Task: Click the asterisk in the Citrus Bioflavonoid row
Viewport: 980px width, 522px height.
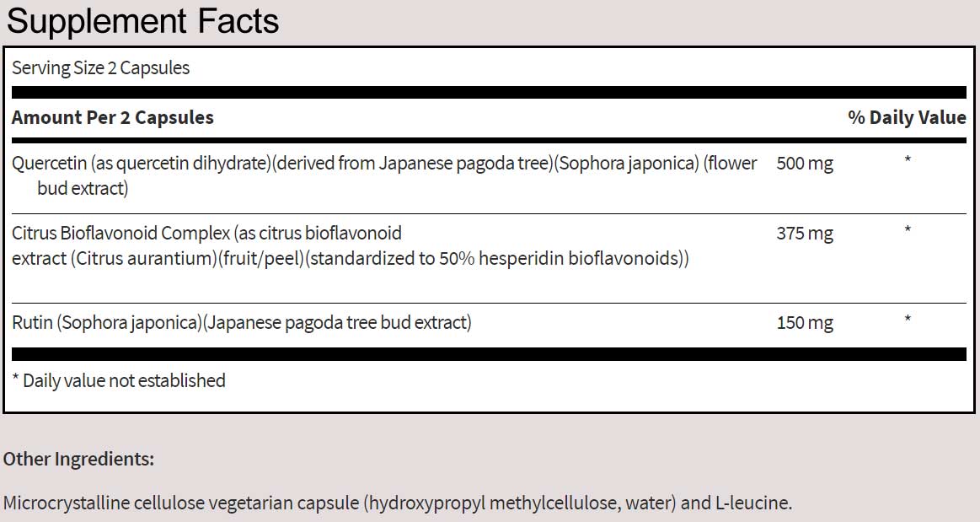Action: pyautogui.click(x=908, y=230)
